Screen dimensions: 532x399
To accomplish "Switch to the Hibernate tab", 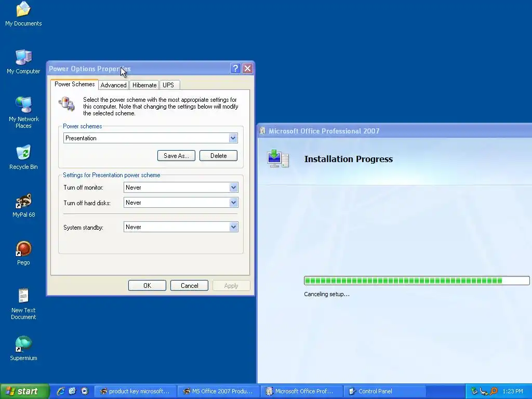I will click(144, 85).
